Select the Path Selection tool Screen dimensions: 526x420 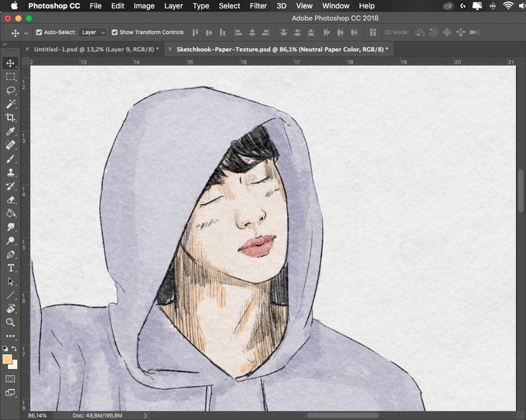[x=10, y=282]
